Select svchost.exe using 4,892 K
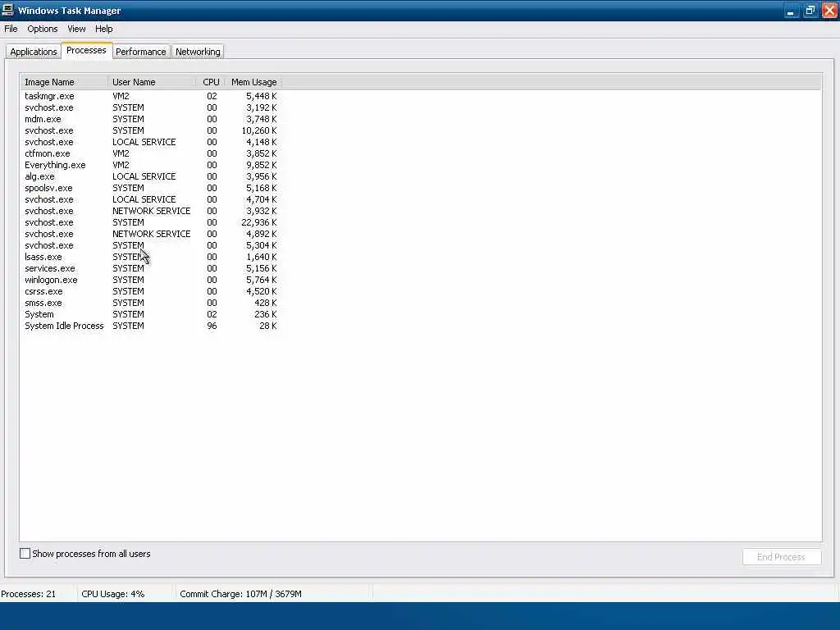The width and height of the screenshot is (840, 630). click(x=151, y=234)
